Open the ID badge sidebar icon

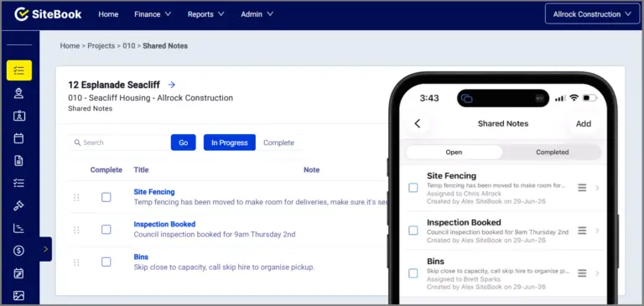(19, 116)
